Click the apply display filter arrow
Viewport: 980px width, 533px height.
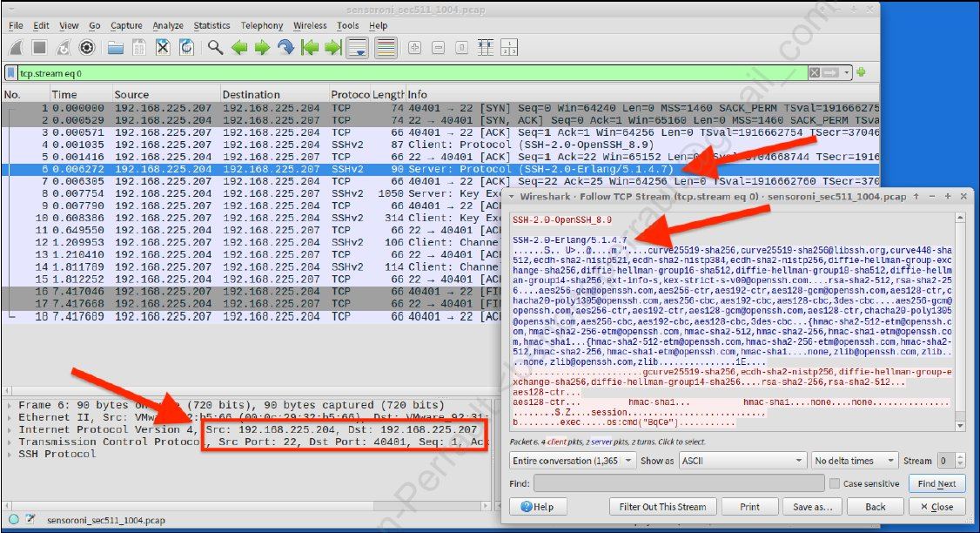pos(830,73)
